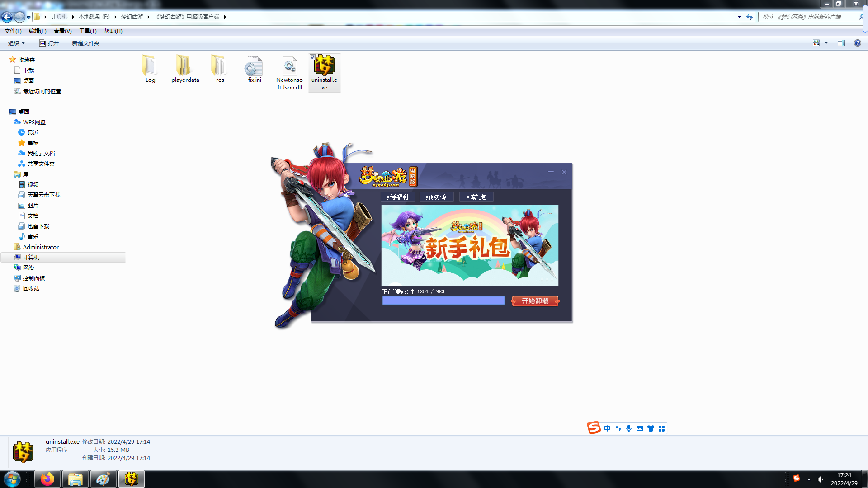The image size is (868, 488).
Task: Open recent locations dropdown arrow
Action: click(x=28, y=17)
